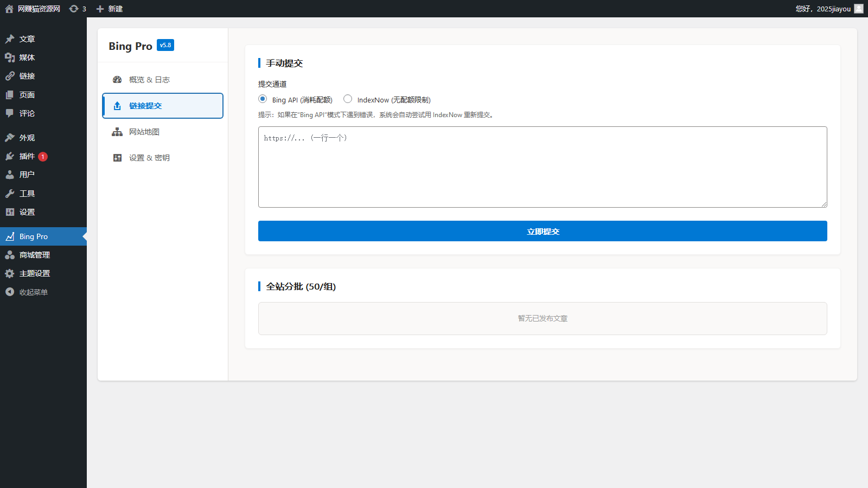Image resolution: width=868 pixels, height=488 pixels.
Task: Click the home icon for 网赚猫资源网
Action: tap(9, 9)
